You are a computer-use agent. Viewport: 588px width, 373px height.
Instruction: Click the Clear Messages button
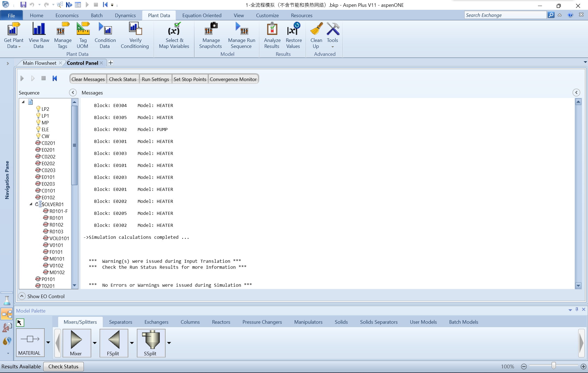tap(88, 79)
